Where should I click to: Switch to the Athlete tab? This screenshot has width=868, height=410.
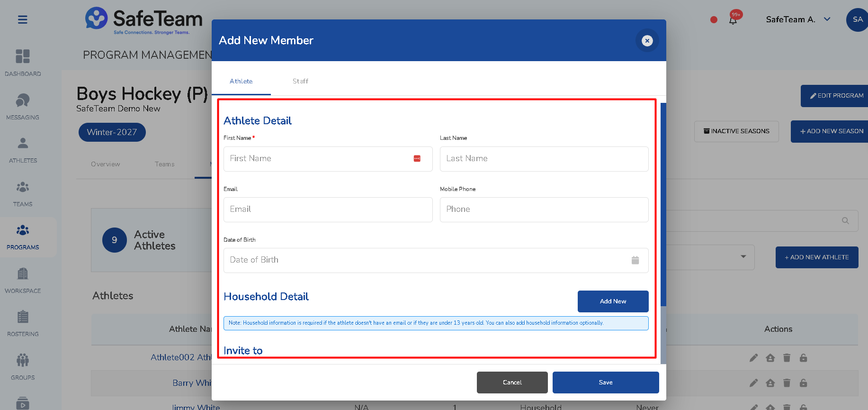pyautogui.click(x=241, y=81)
